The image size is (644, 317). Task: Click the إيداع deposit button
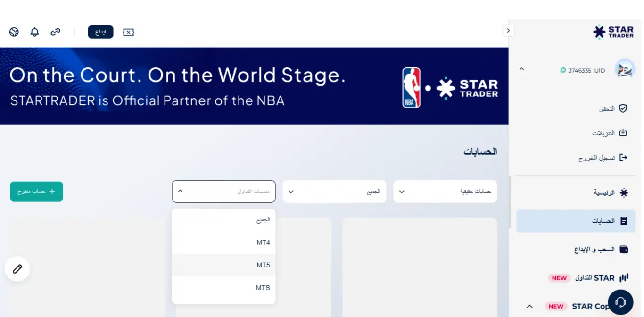point(100,32)
